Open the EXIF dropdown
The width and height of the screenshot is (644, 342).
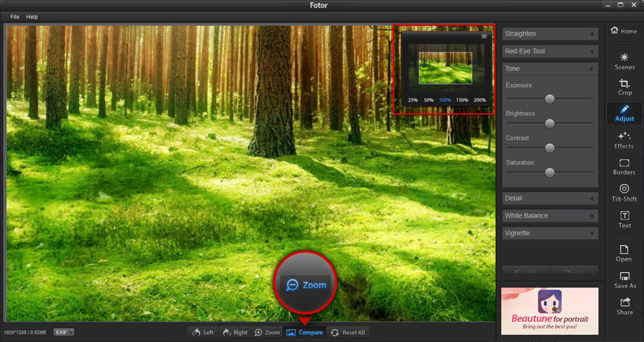coord(64,332)
